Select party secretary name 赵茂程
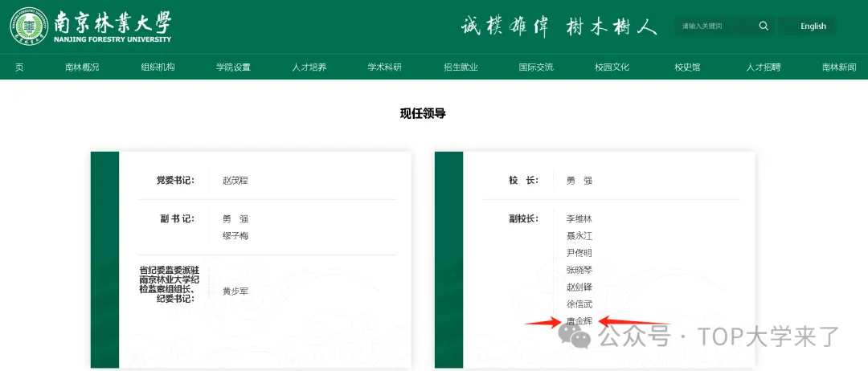 click(x=235, y=180)
